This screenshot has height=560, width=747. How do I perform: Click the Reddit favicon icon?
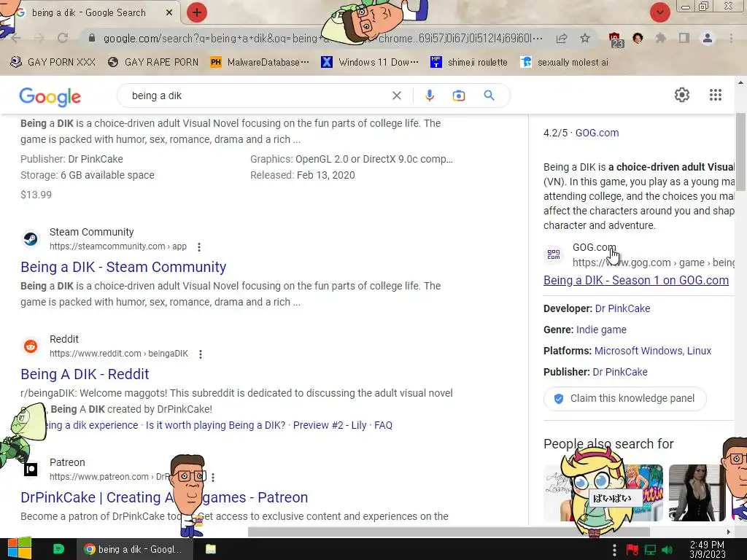coord(31,346)
